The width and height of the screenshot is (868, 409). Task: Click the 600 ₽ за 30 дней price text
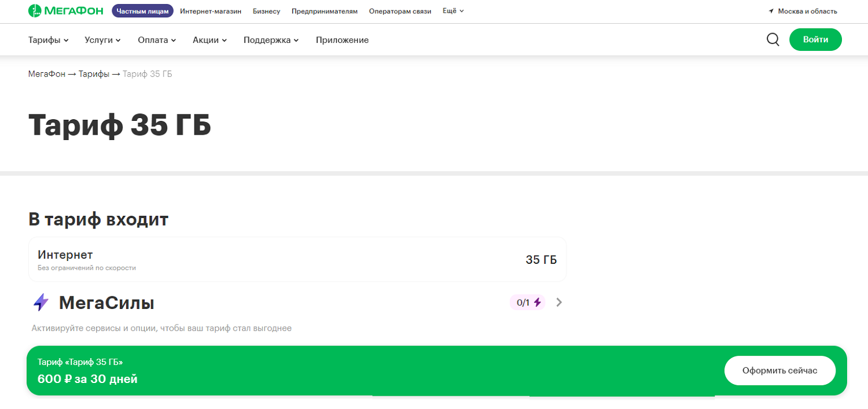click(87, 379)
